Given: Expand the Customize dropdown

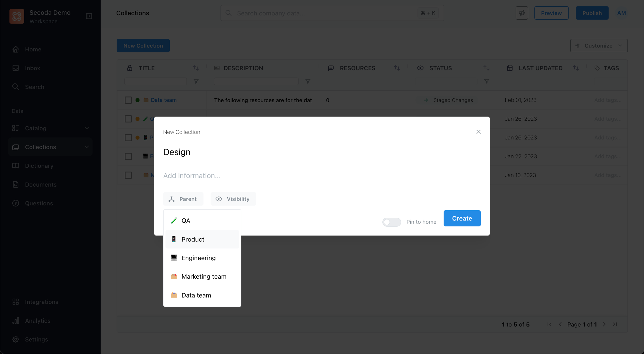Looking at the screenshot, I should (599, 46).
